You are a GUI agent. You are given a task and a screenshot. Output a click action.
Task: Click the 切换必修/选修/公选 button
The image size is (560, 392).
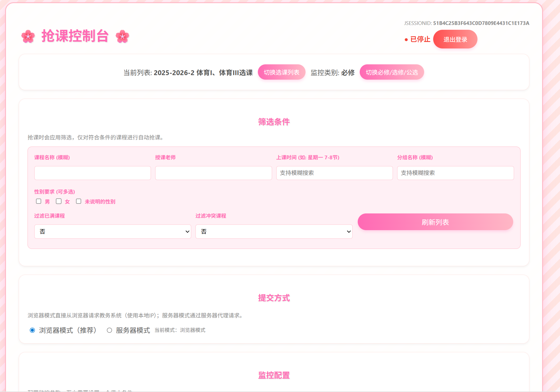coord(391,72)
